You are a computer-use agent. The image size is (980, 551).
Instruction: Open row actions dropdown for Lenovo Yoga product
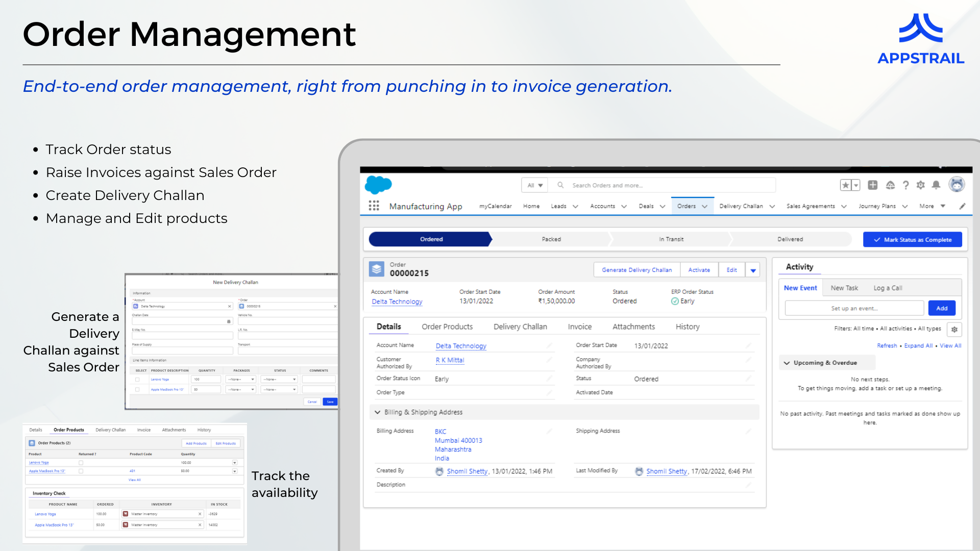click(235, 463)
